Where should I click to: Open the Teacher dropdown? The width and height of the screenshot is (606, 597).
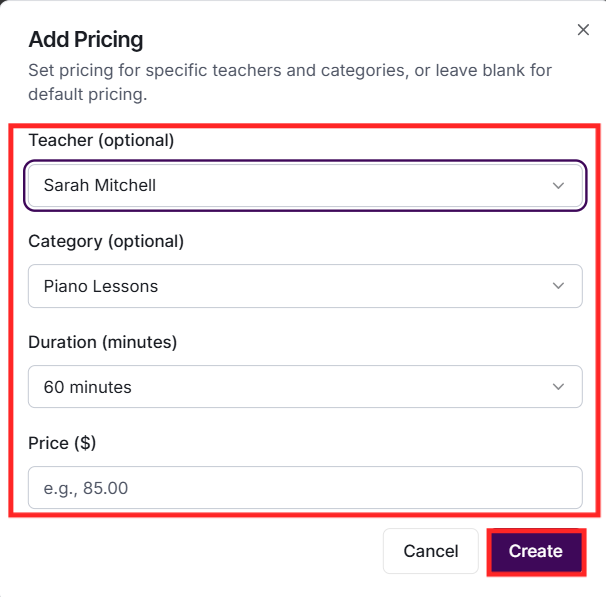[304, 186]
